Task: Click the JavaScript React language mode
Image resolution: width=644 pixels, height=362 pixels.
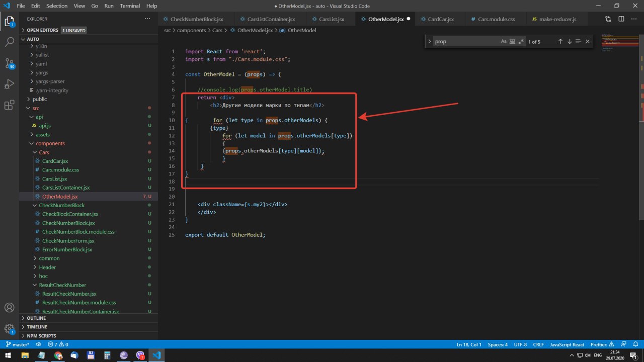Action: coord(567,344)
